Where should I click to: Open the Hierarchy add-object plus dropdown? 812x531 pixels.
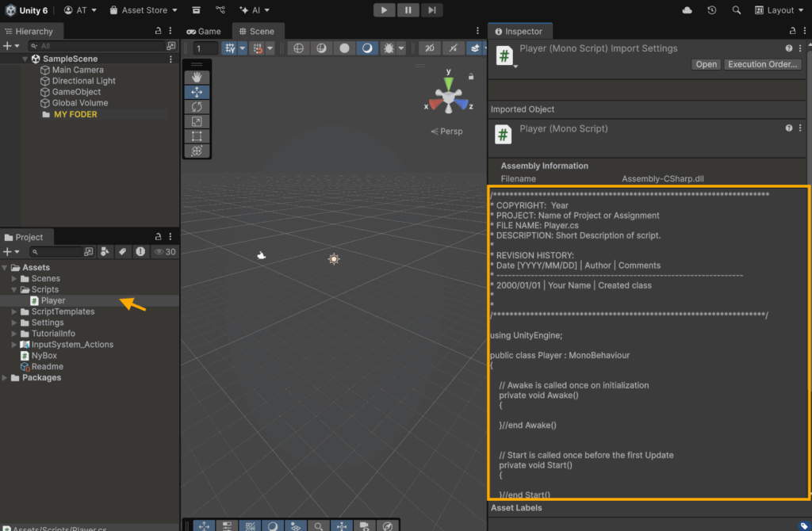11,46
